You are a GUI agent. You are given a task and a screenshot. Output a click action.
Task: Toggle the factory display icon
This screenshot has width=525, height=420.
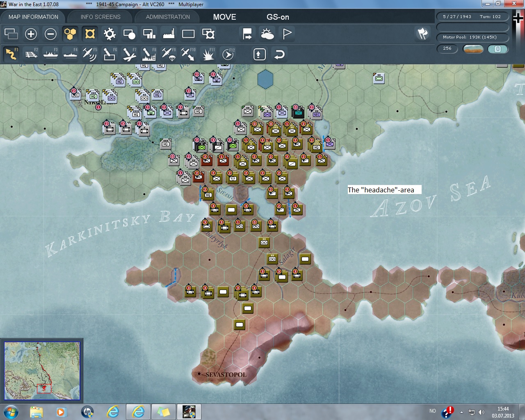click(169, 34)
